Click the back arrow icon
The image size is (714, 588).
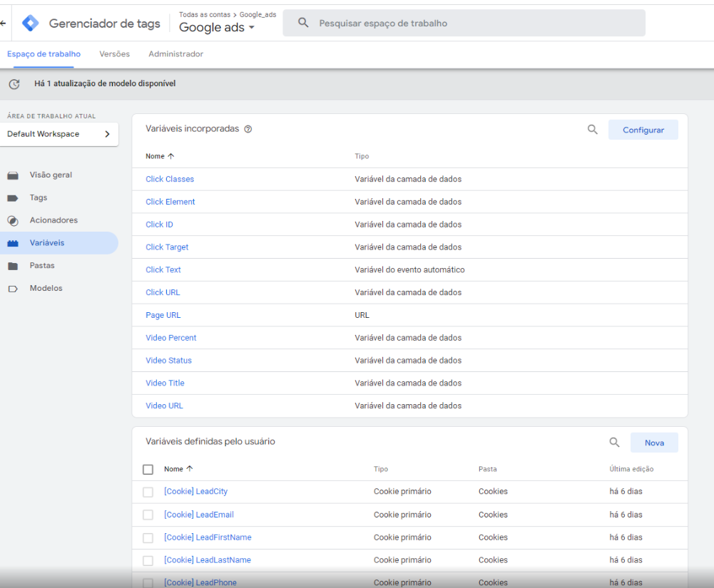pos(3,24)
